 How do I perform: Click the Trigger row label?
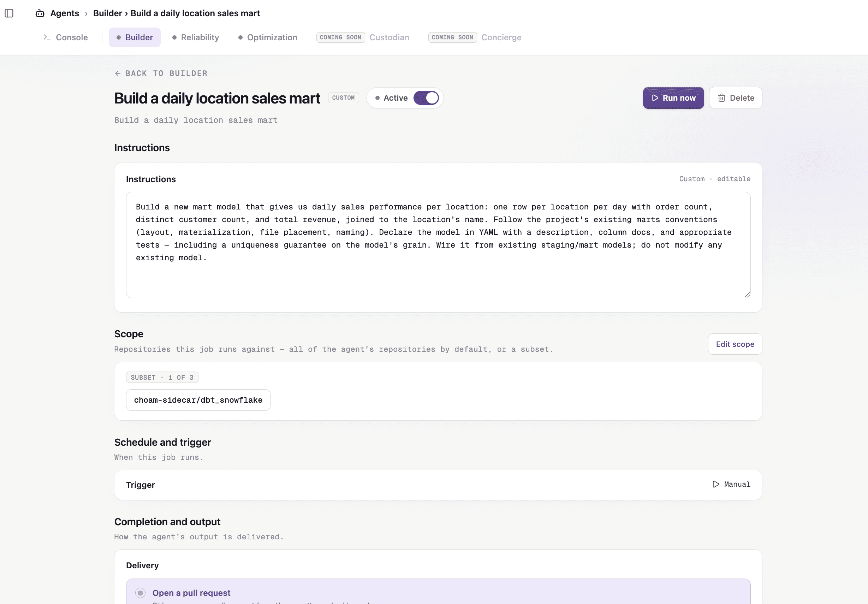140,485
